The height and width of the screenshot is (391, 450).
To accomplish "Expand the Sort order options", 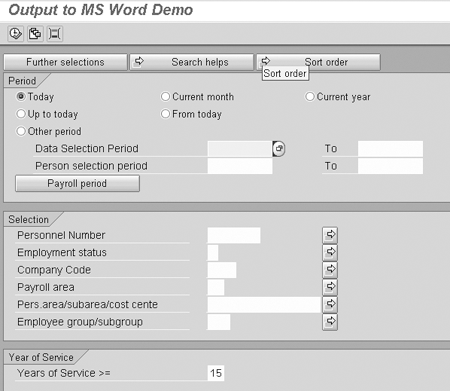I will pyautogui.click(x=318, y=62).
